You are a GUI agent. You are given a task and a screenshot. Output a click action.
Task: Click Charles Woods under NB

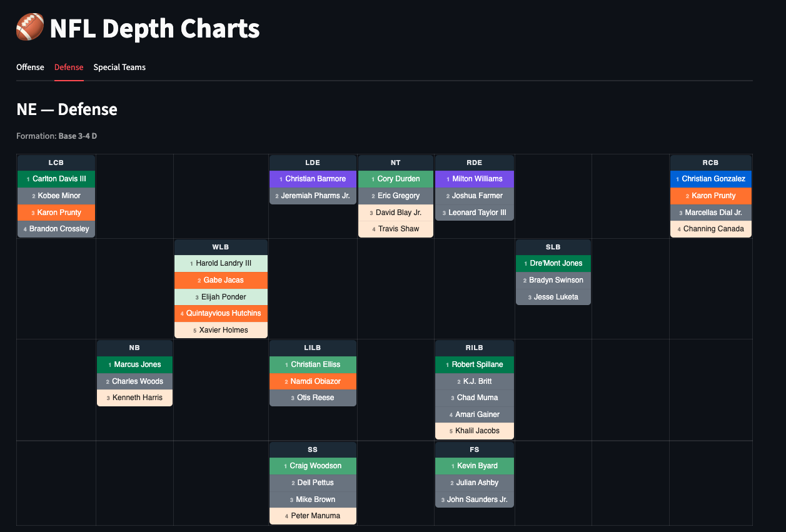tap(134, 381)
